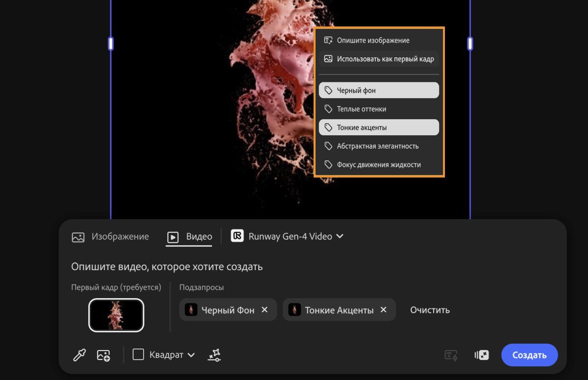
Task: Toggle the 'Тонкие акценты' tag
Action: point(379,127)
